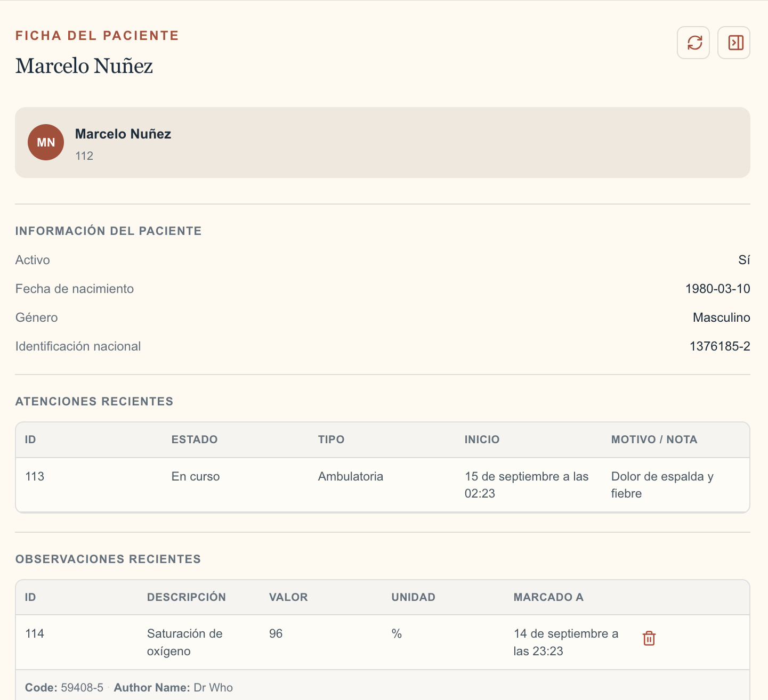The width and height of the screenshot is (768, 700).
Task: Click patient number 112 under the name
Action: pos(84,156)
